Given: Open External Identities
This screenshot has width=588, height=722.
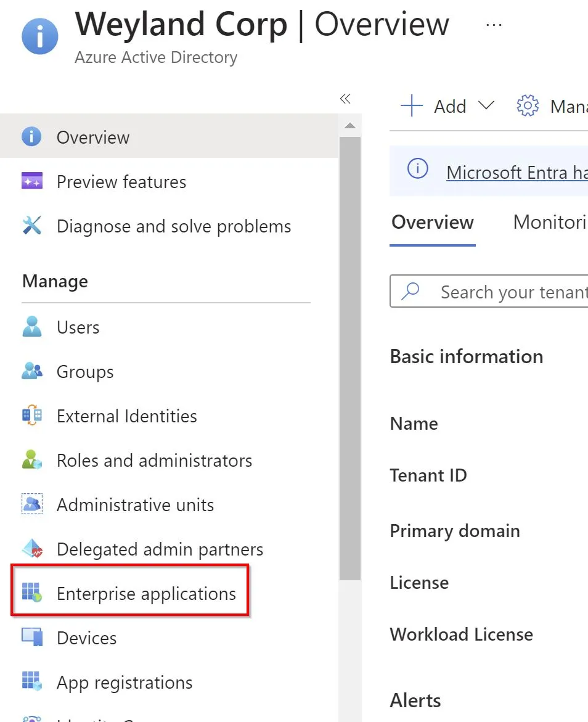Looking at the screenshot, I should click(x=127, y=416).
